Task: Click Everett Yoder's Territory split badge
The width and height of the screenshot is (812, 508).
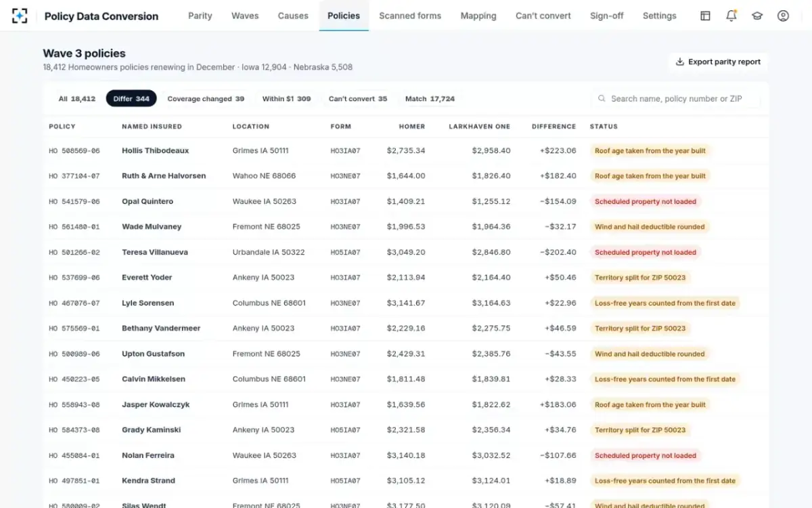Action: [640, 278]
